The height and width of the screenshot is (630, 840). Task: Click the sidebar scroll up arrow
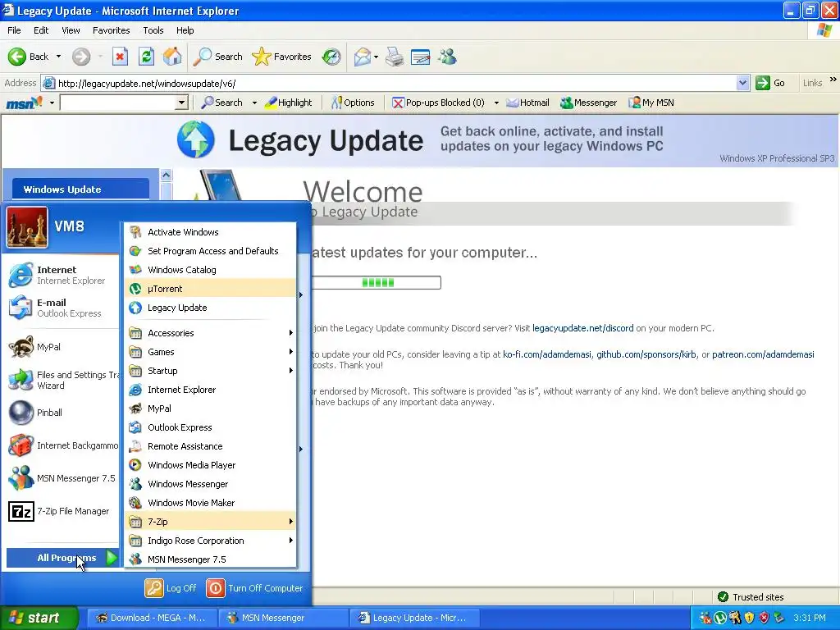click(166, 176)
